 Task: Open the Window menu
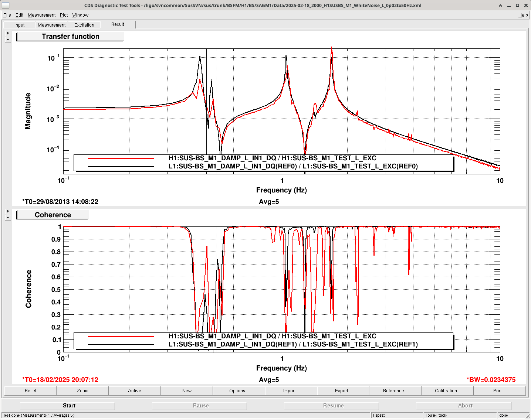(80, 15)
